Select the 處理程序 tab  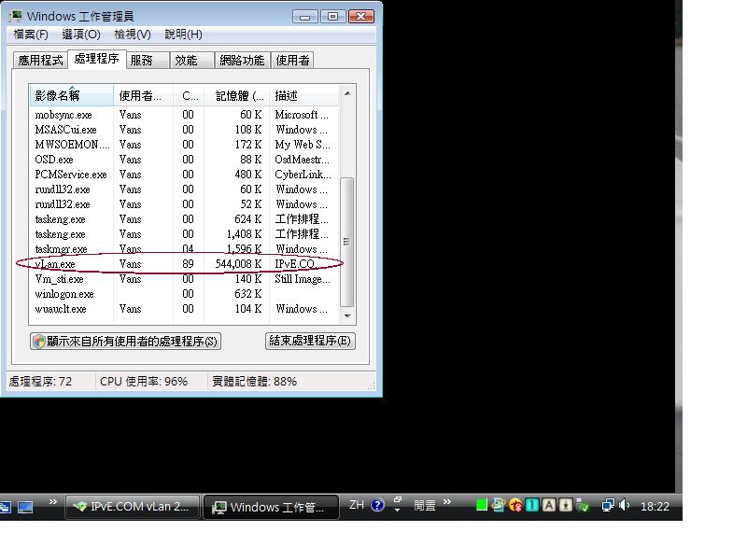97,59
